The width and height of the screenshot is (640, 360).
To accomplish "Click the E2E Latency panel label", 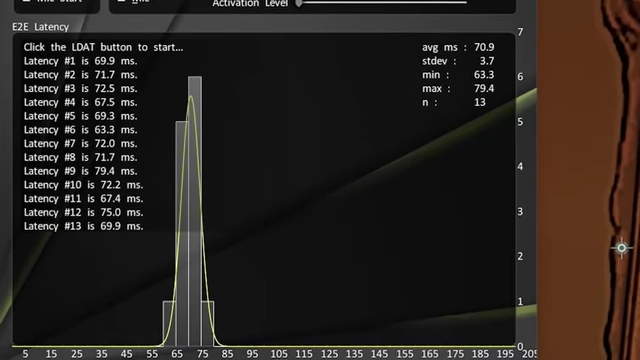I will tap(40, 27).
